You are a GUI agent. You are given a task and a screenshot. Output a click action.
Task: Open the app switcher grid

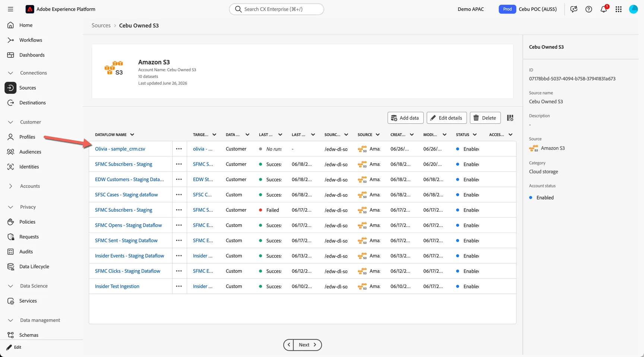619,9
